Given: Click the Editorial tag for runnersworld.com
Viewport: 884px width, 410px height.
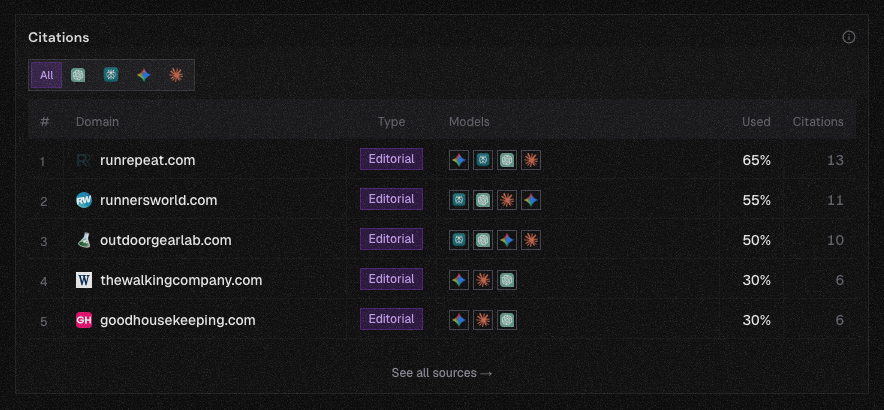Looking at the screenshot, I should click(x=391, y=199).
